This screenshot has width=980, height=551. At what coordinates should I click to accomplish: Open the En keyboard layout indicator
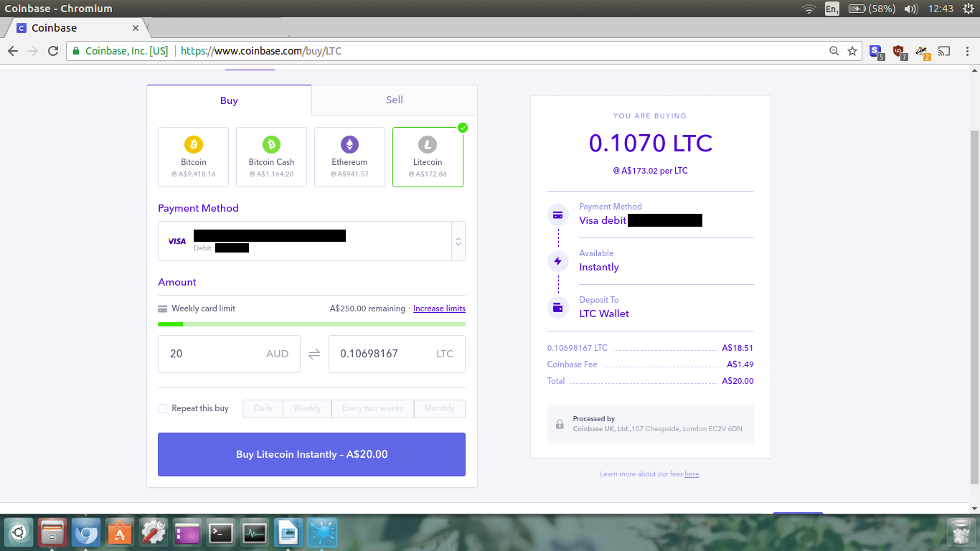(x=832, y=9)
